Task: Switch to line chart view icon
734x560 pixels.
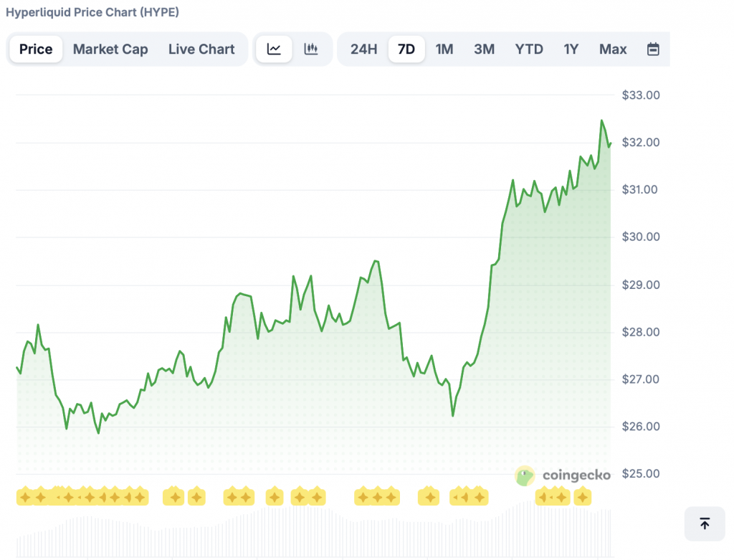Action: (x=274, y=49)
